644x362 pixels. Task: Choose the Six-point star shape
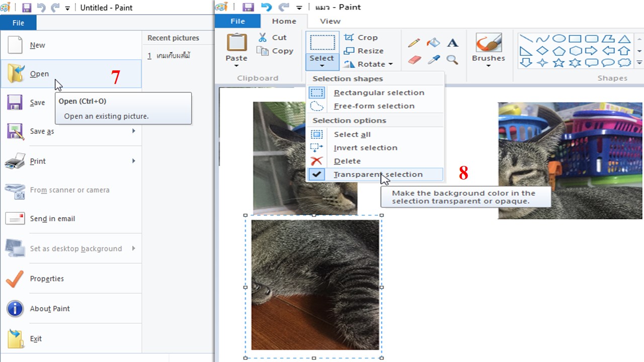[x=575, y=63]
